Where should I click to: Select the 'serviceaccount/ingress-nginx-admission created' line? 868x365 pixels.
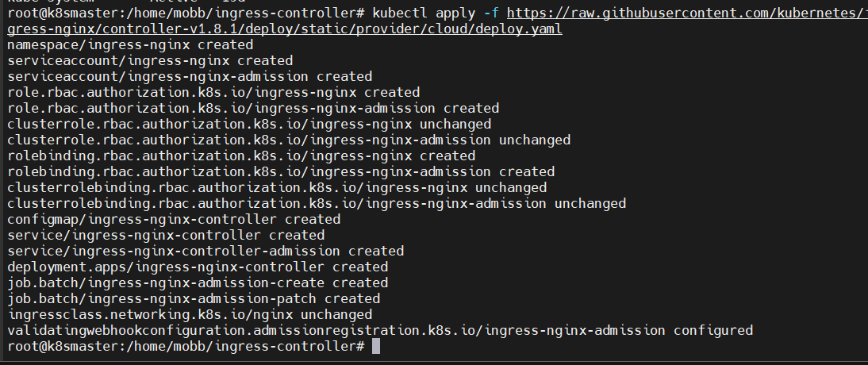click(x=190, y=76)
